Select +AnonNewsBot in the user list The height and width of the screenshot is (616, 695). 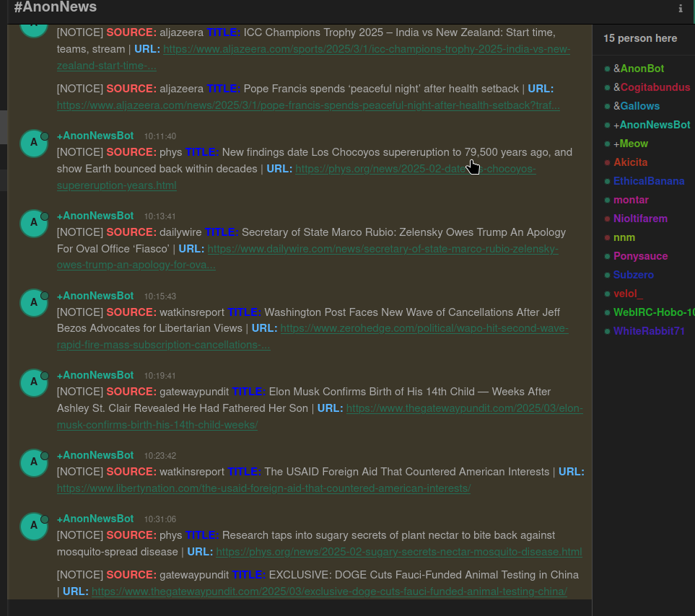652,125
